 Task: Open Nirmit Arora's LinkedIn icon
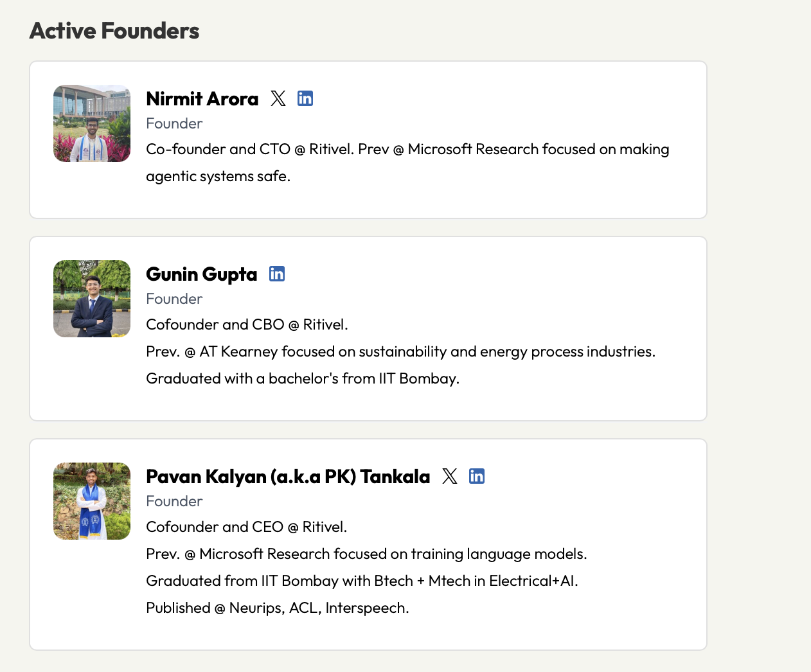[305, 98]
